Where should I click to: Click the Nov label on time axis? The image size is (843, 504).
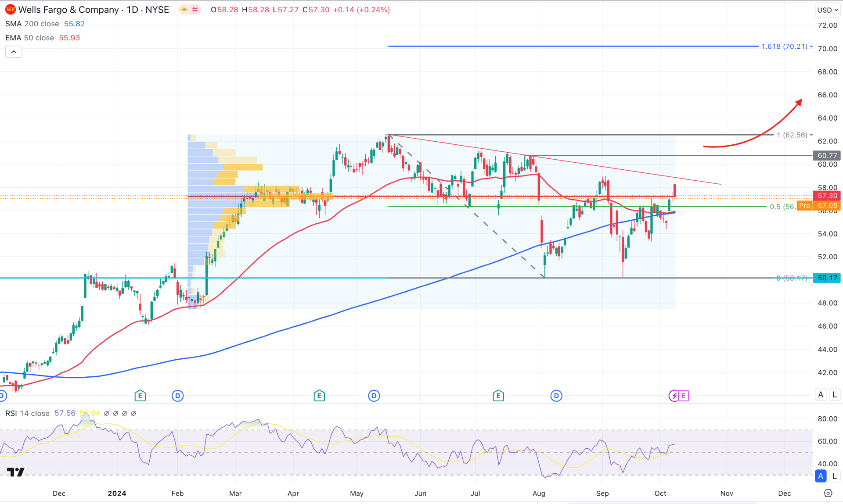727,493
